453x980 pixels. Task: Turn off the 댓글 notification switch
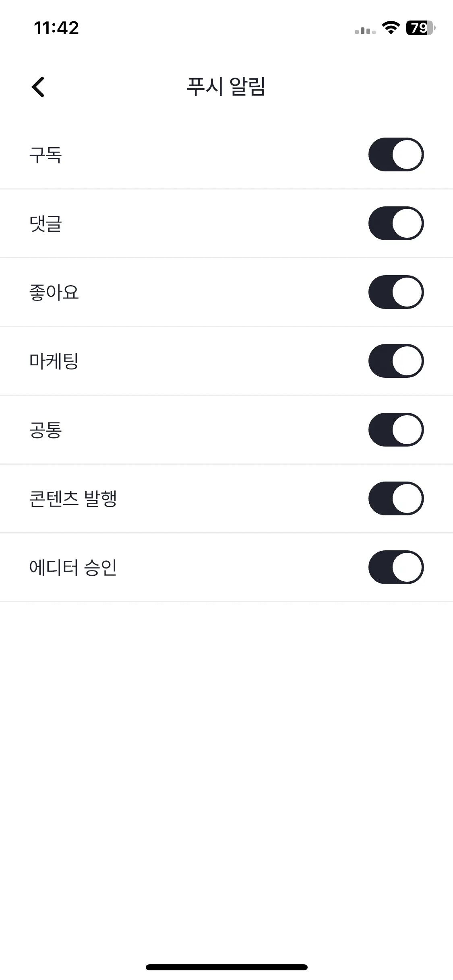(396, 223)
